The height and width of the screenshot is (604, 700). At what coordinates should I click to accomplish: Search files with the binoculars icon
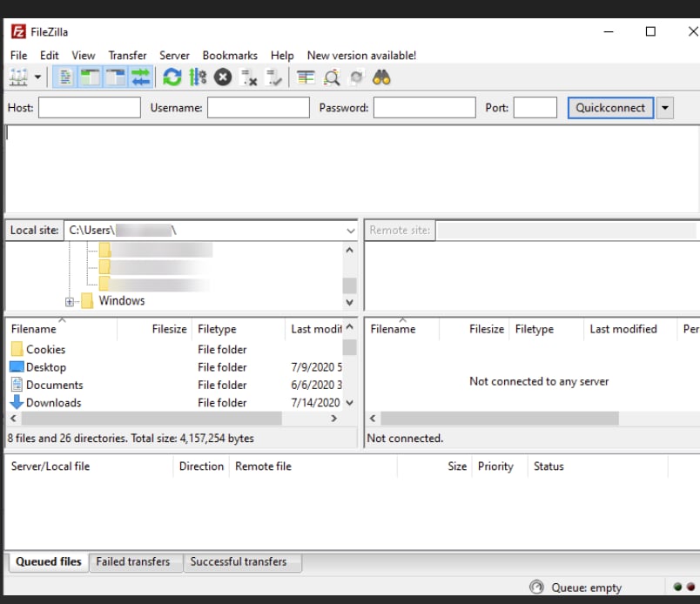pyautogui.click(x=381, y=77)
